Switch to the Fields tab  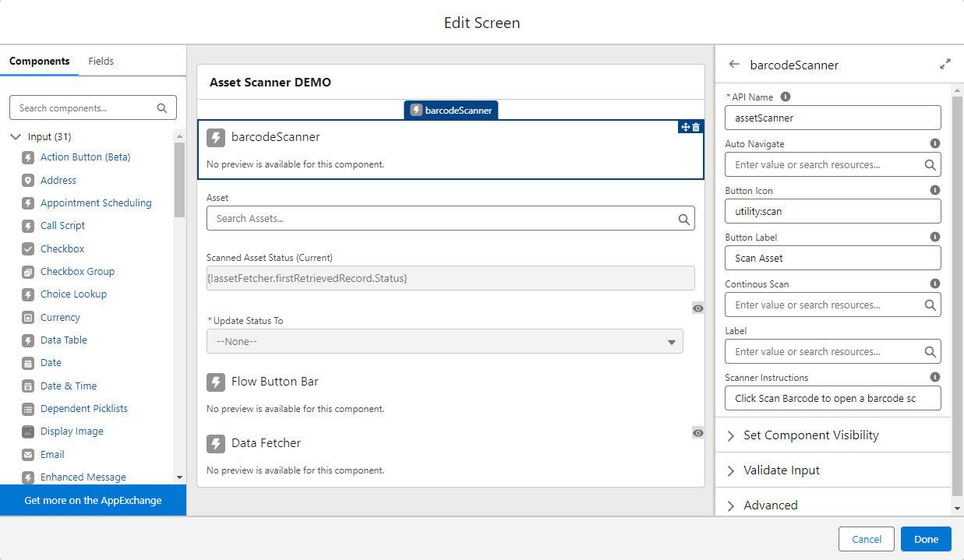[x=101, y=61]
